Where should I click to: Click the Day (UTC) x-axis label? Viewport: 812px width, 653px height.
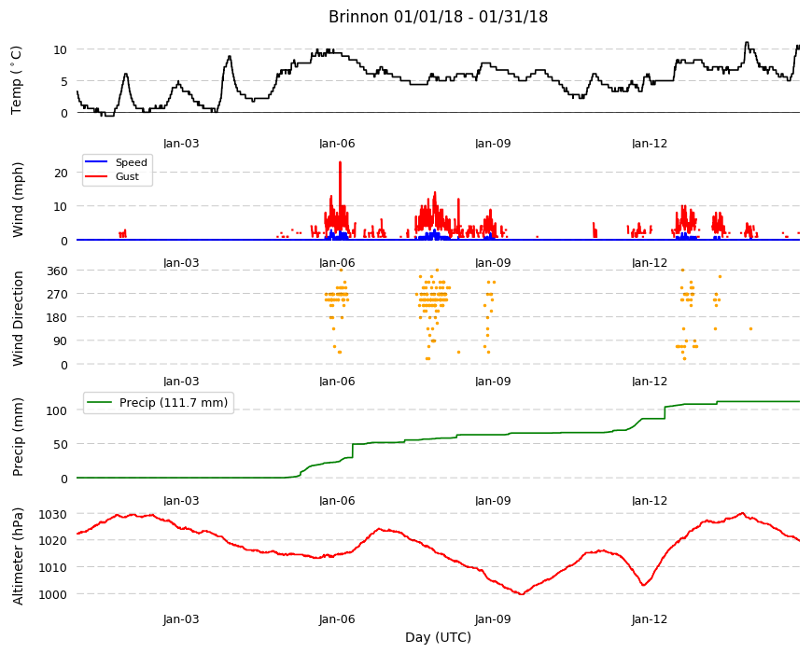(438, 637)
